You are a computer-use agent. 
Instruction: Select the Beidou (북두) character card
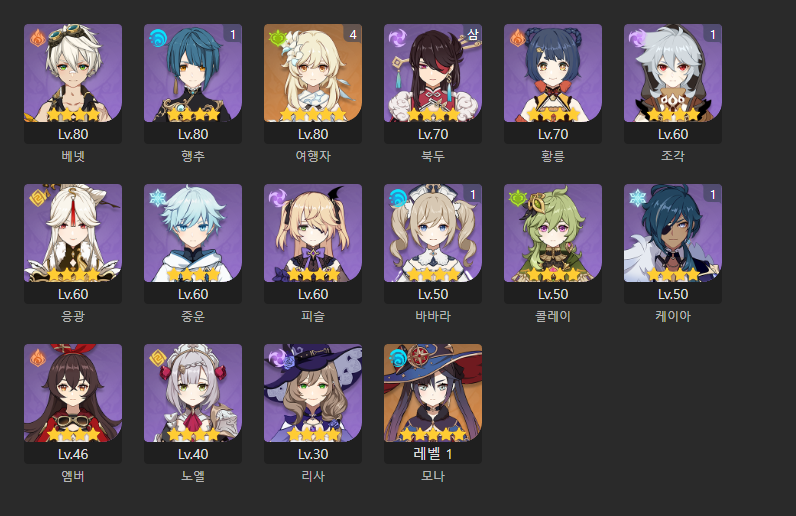point(433,84)
